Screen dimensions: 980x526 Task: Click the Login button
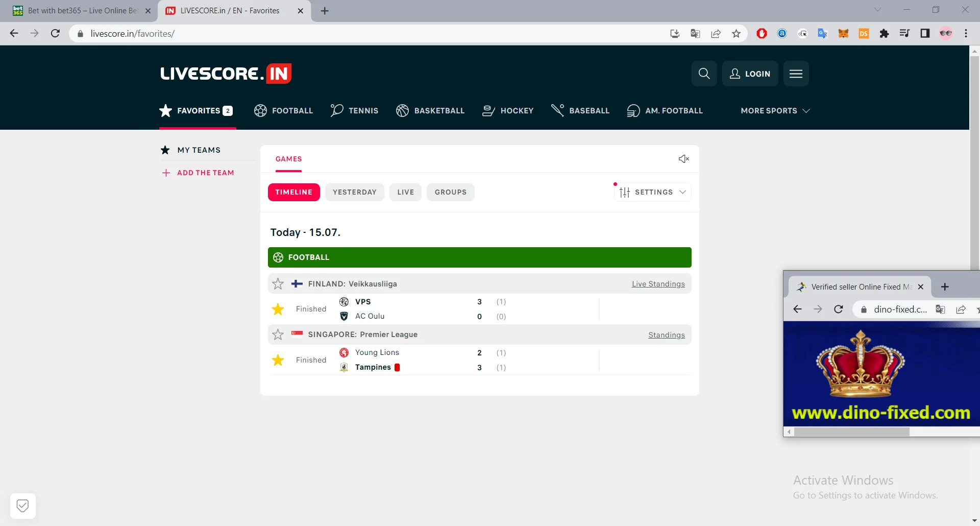[x=750, y=74]
